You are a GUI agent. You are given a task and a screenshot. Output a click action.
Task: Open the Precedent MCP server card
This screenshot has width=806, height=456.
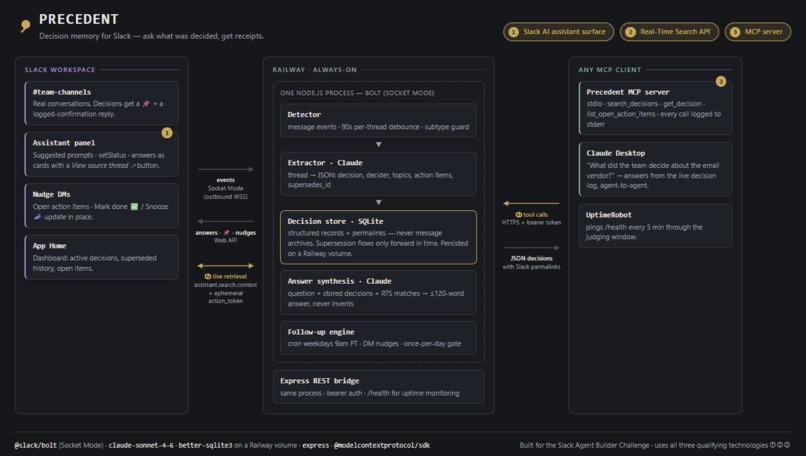pos(655,108)
